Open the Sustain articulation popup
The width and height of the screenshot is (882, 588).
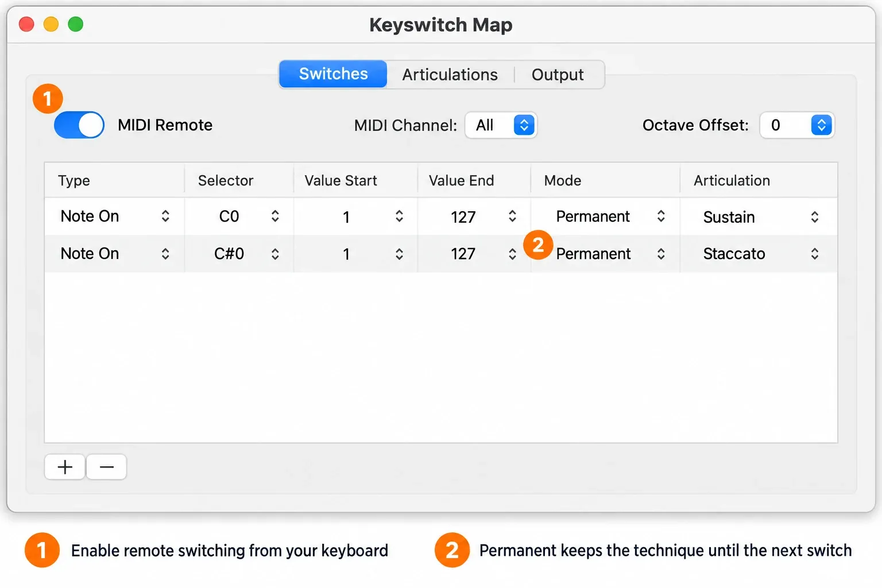[814, 216]
